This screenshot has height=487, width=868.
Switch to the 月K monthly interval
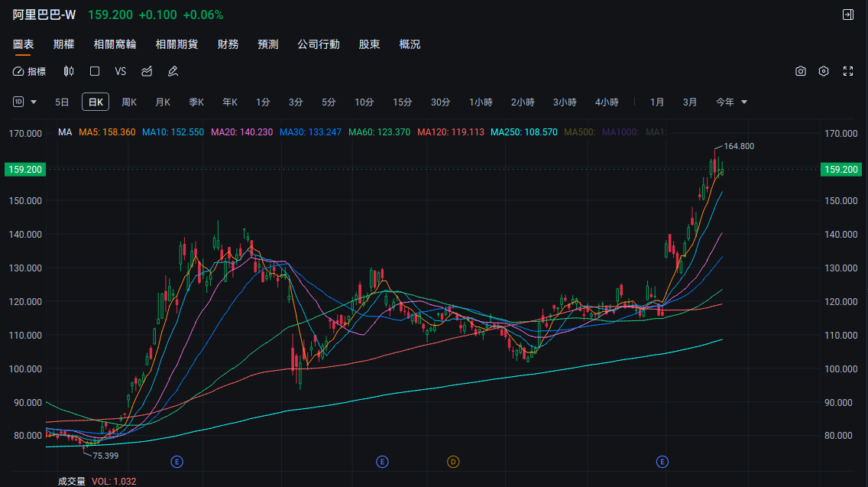click(163, 102)
